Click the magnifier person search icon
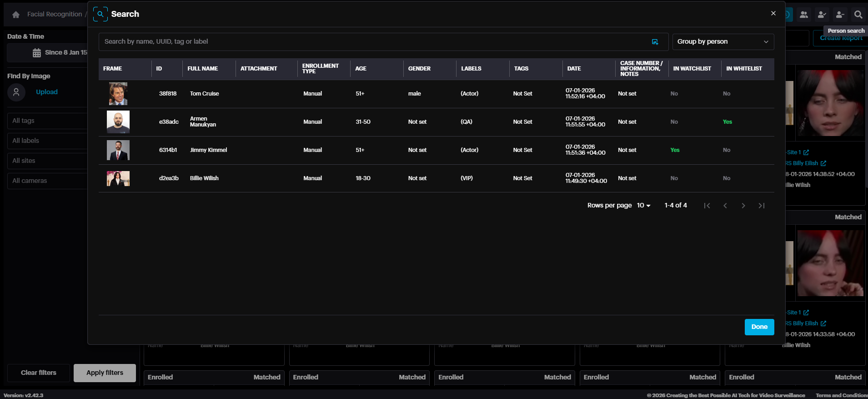 pyautogui.click(x=858, y=15)
